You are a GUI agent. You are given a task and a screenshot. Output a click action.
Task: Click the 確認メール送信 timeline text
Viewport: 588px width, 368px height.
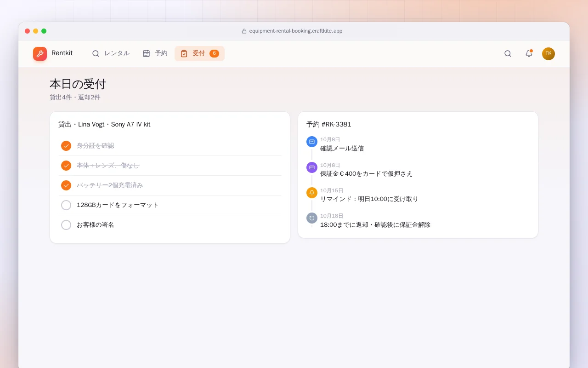click(x=342, y=149)
